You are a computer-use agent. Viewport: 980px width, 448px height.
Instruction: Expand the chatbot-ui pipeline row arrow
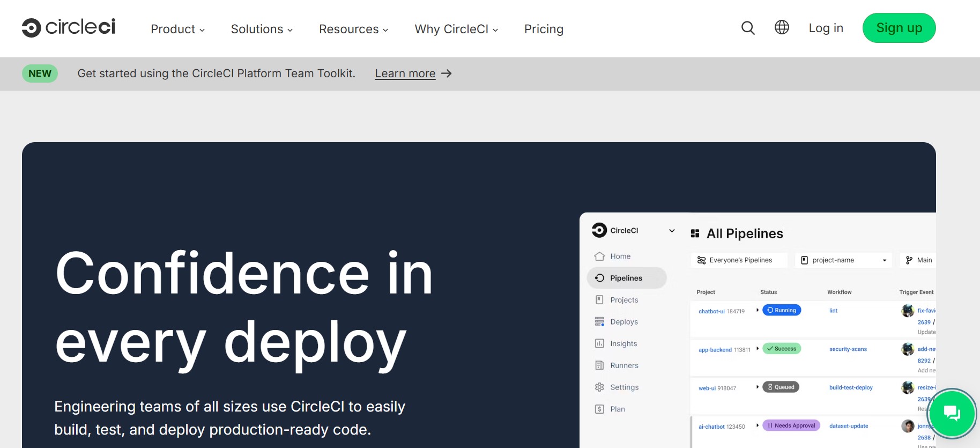click(x=758, y=310)
